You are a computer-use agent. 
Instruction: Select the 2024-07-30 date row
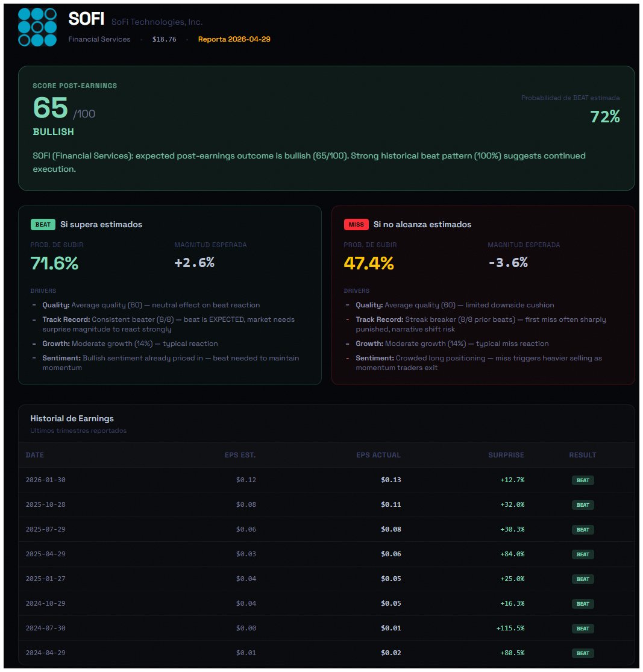pyautogui.click(x=326, y=628)
